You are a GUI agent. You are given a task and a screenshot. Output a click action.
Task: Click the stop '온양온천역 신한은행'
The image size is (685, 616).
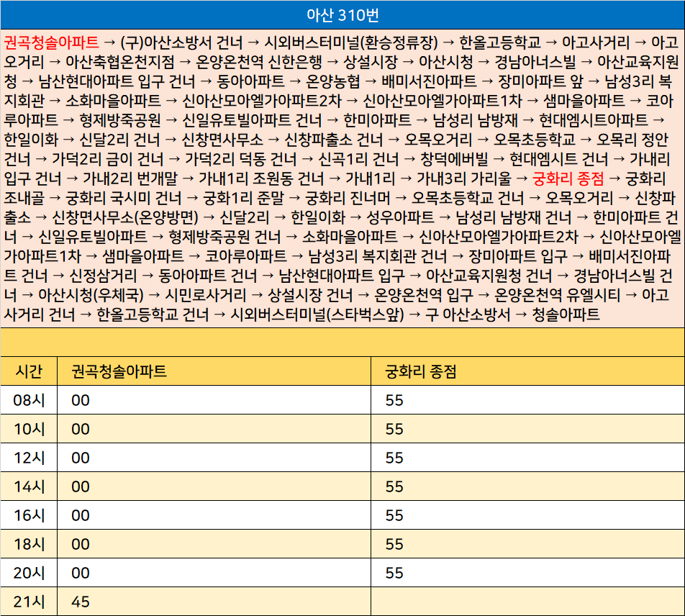pos(259,62)
